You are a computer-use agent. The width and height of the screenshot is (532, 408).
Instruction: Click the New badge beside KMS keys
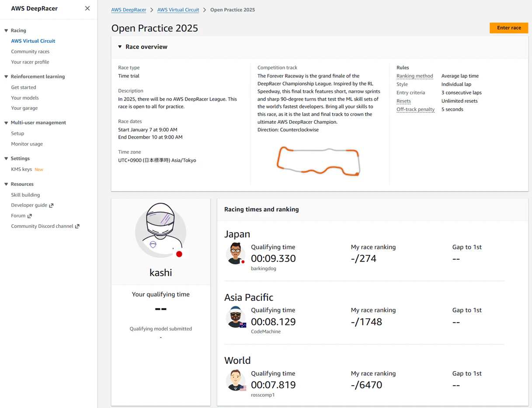39,170
